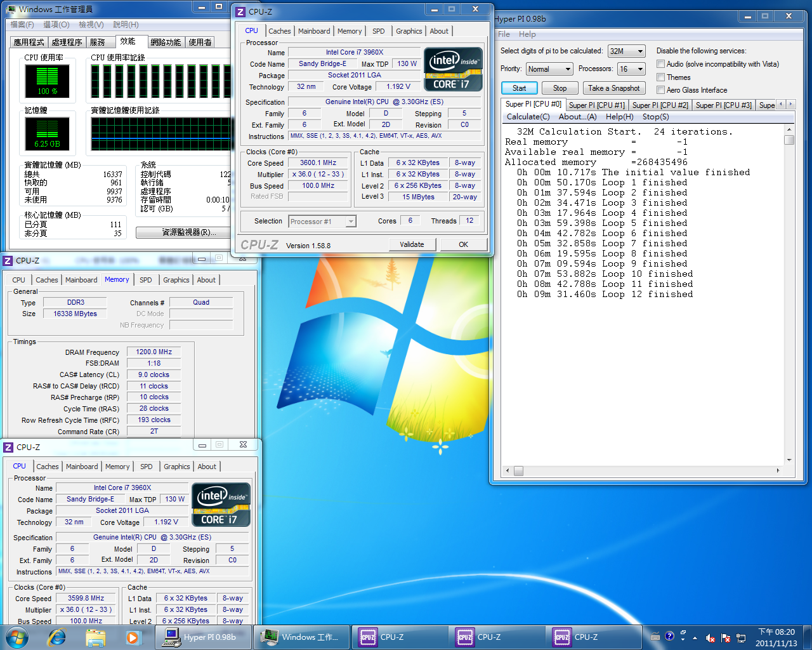Viewport: 812px width, 650px height.
Task: Switch to 應用程式 tab in Task Manager
Action: [29, 42]
